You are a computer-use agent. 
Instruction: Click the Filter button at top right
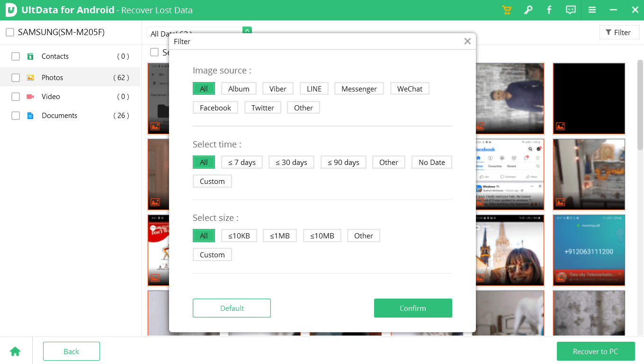(619, 32)
